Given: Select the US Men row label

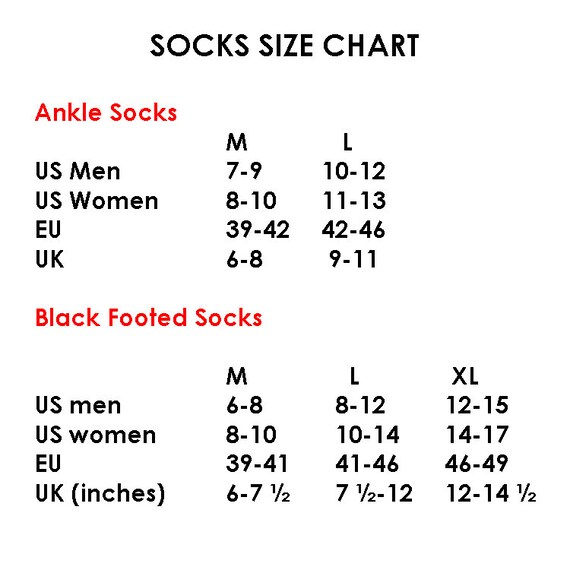Looking at the screenshot, I should point(77,171).
